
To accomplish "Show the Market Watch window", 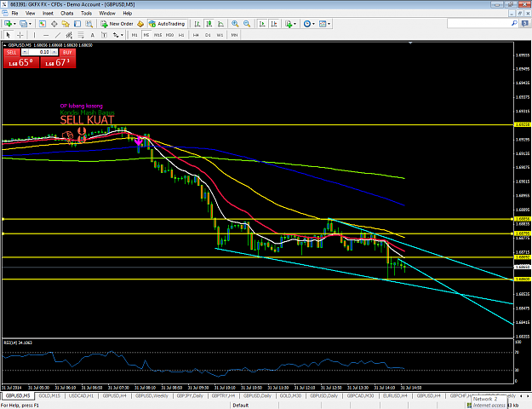I will [x=43, y=24].
